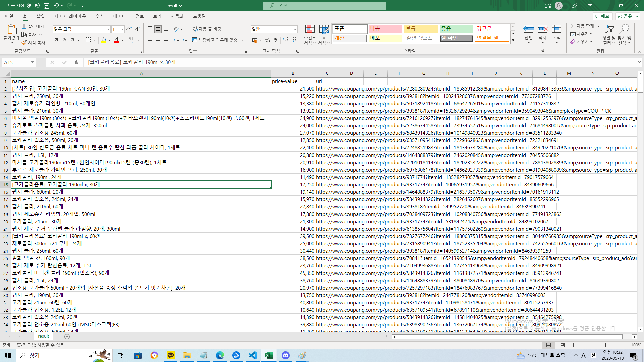Toggle the AutoSave (자동 저장) switch

(x=33, y=6)
